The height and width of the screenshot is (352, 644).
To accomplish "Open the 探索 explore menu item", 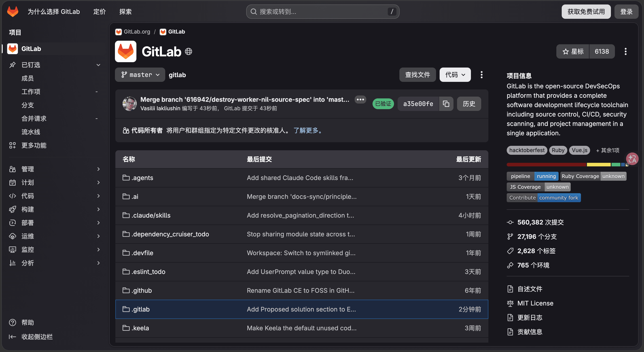I will tap(125, 11).
